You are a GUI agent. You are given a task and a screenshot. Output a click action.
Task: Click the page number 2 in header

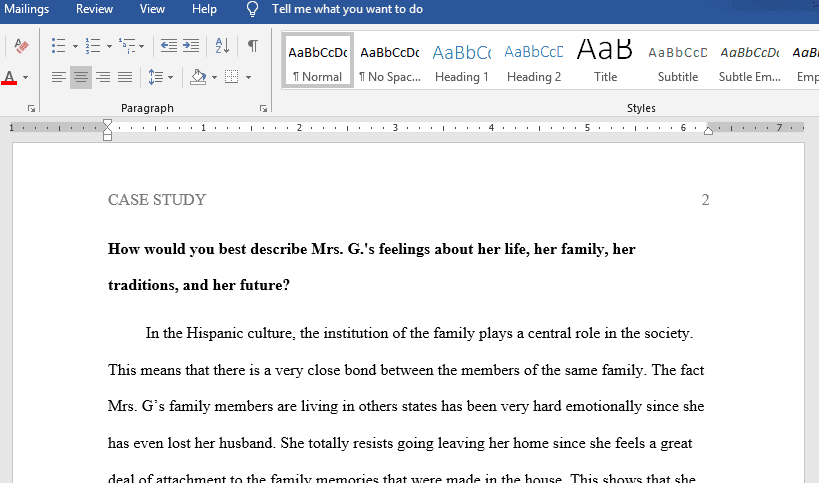pyautogui.click(x=705, y=199)
